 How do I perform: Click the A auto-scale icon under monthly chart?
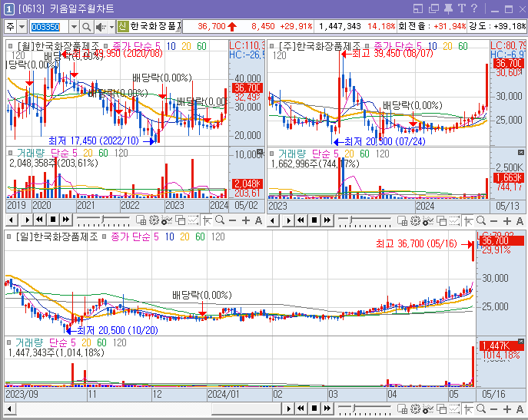coord(258,221)
